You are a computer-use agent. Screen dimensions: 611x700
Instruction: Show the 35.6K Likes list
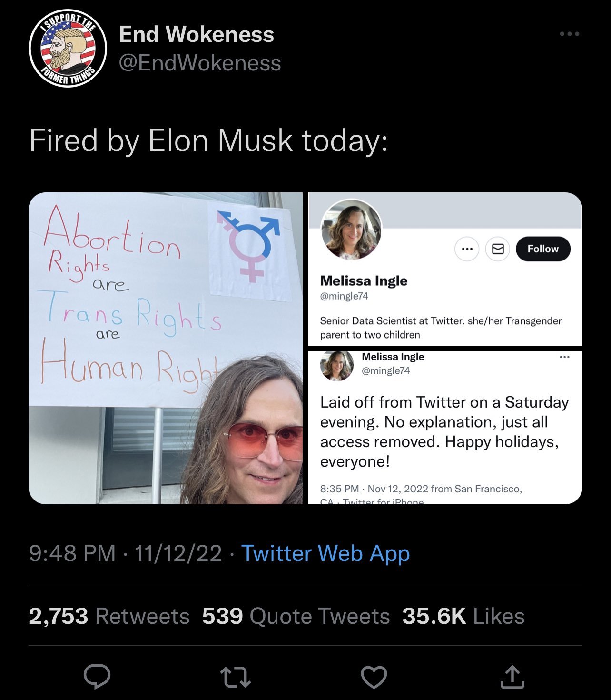[463, 616]
